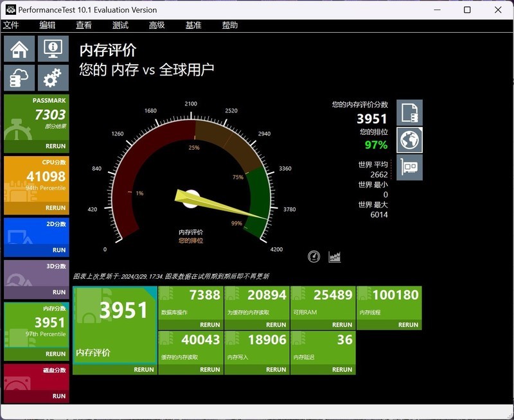Select the gauge view icon below the dial
The image size is (514, 420).
pyautogui.click(x=314, y=256)
